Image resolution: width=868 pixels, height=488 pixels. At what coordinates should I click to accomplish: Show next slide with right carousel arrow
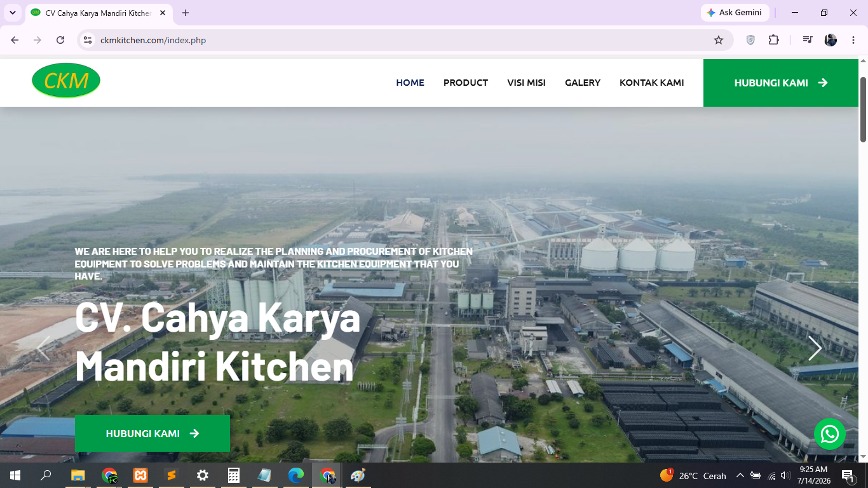coord(815,348)
